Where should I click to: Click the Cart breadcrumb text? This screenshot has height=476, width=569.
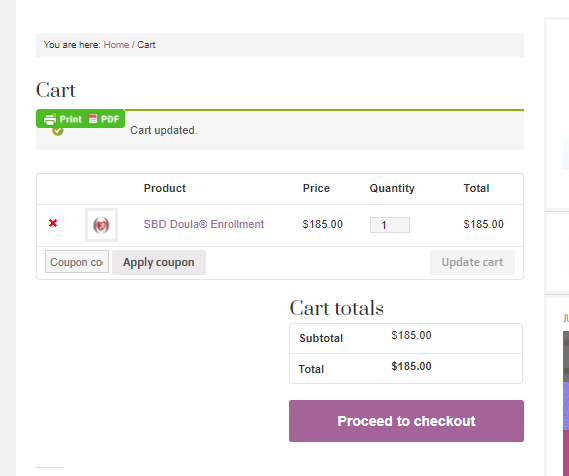point(146,45)
